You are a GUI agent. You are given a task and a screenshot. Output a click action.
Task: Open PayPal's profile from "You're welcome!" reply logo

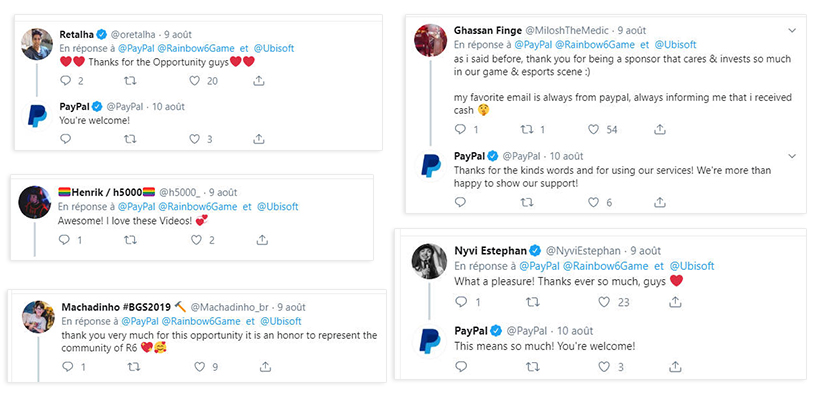pyautogui.click(x=37, y=114)
